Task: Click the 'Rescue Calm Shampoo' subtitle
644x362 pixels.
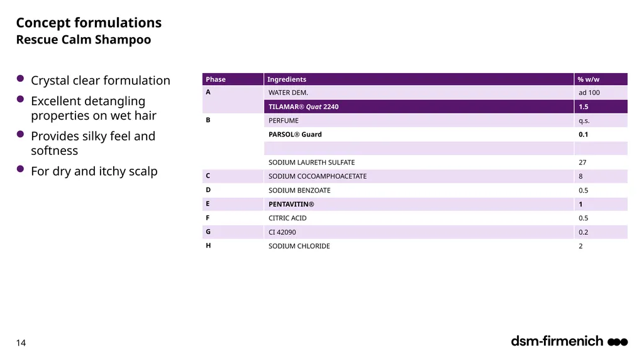Action: [x=84, y=40]
